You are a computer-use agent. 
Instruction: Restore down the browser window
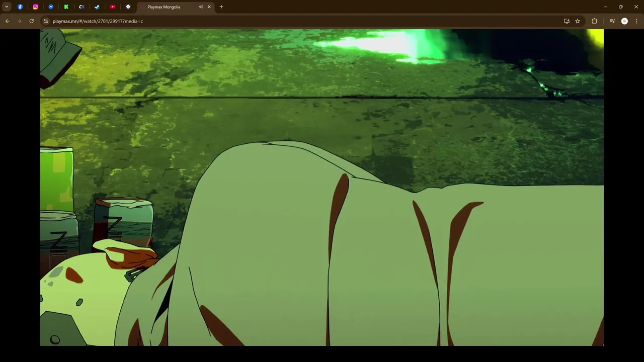(x=621, y=7)
